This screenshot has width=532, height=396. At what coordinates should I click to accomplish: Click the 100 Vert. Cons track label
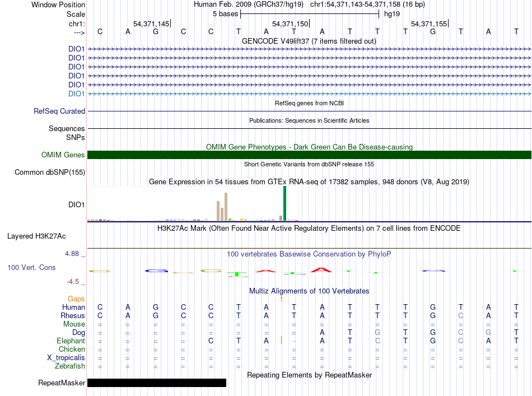pos(31,267)
